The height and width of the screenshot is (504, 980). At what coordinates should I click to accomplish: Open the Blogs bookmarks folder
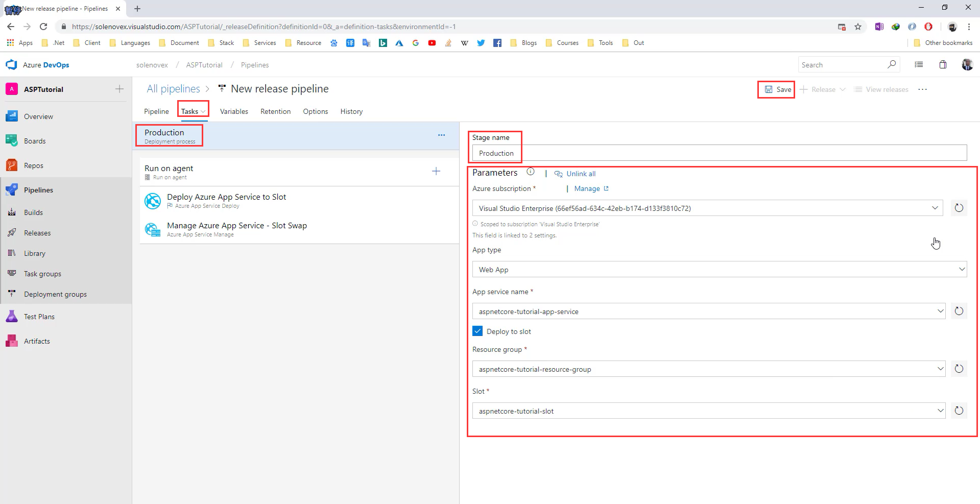[523, 43]
